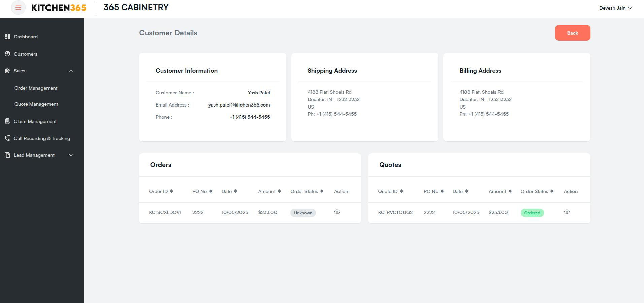View quote KC-RVCTQUG2 with eye icon
Screen dimensions: 644x303
[x=567, y=212]
